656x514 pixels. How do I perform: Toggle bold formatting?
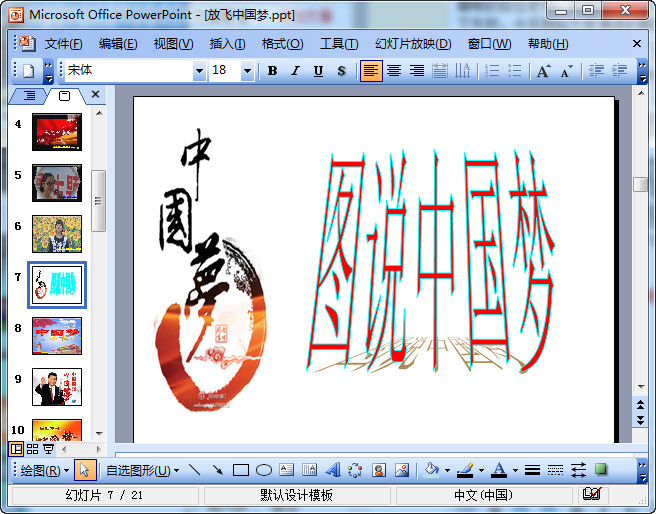point(272,71)
